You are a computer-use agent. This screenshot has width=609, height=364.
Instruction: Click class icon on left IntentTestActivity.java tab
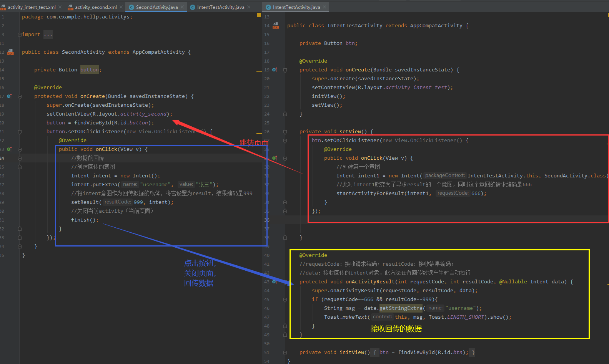point(193,7)
